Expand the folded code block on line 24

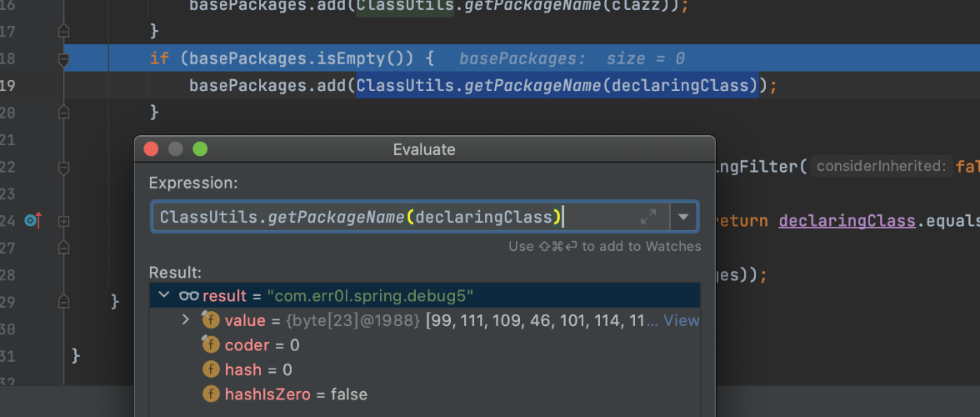tap(63, 221)
